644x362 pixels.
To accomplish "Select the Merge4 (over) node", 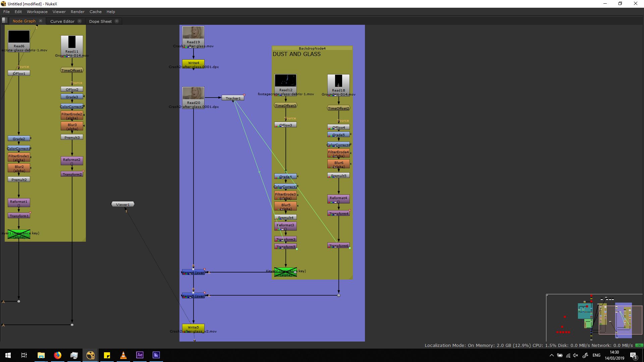I will 193,273.
